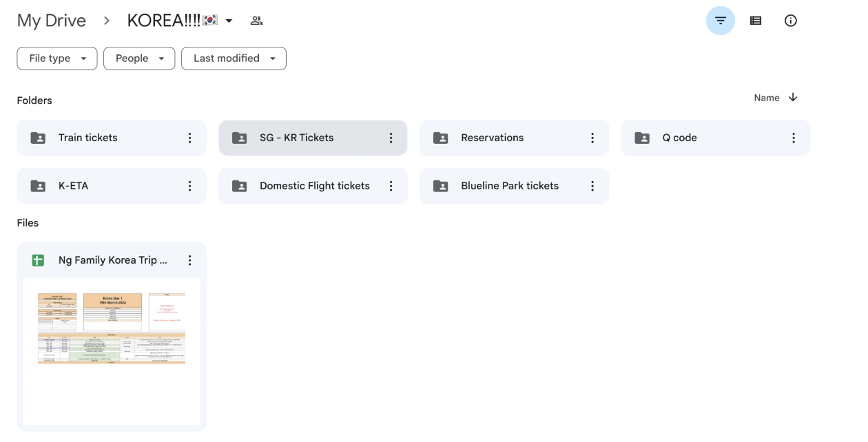Click the KOREA!!!! breadcrumb title

[x=172, y=21]
